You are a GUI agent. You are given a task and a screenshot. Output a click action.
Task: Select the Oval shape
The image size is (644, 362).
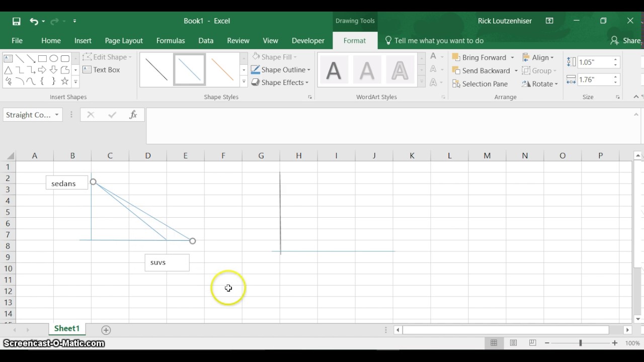pyautogui.click(x=53, y=58)
